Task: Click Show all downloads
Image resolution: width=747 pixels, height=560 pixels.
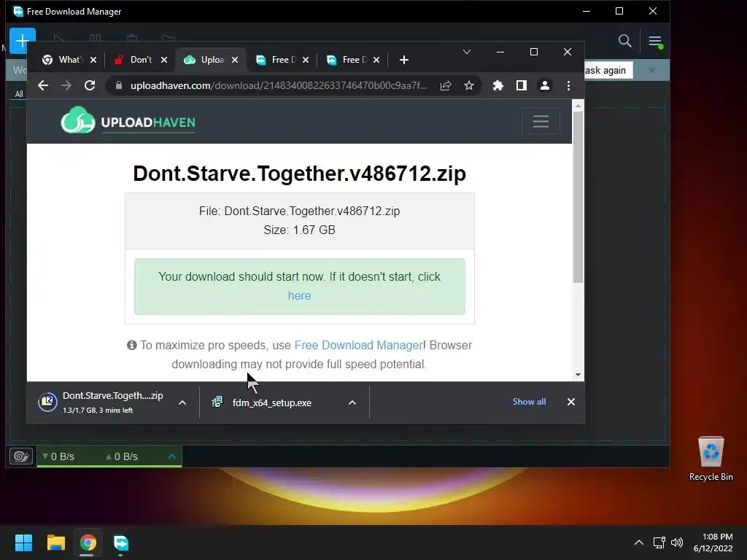Action: [529, 402]
